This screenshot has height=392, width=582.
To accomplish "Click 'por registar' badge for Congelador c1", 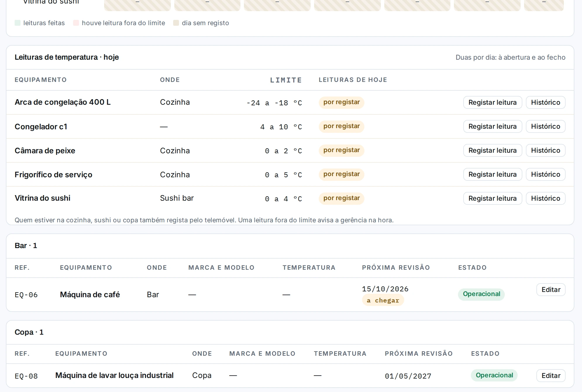I will (x=341, y=126).
